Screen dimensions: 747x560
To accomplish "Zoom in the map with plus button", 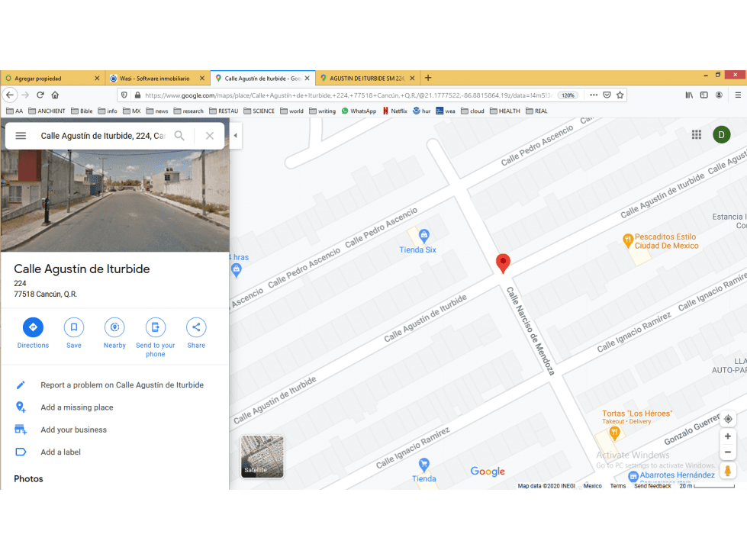I will [x=727, y=436].
